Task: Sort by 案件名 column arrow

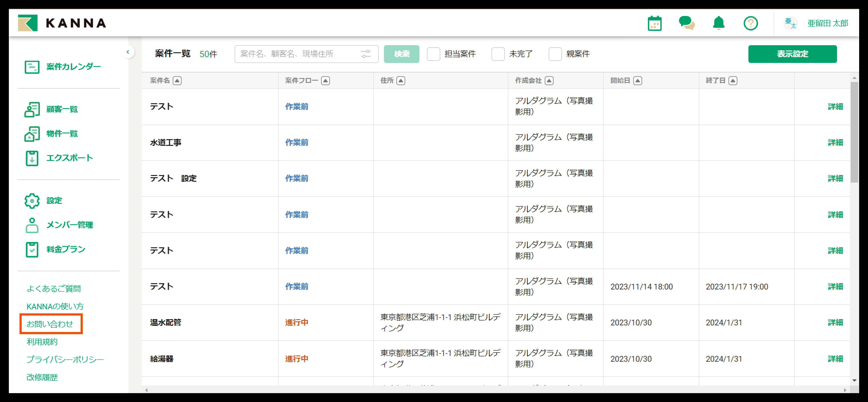Action: tap(177, 81)
